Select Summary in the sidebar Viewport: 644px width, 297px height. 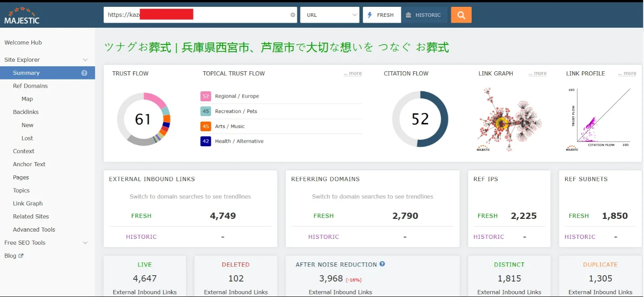[x=47, y=73]
